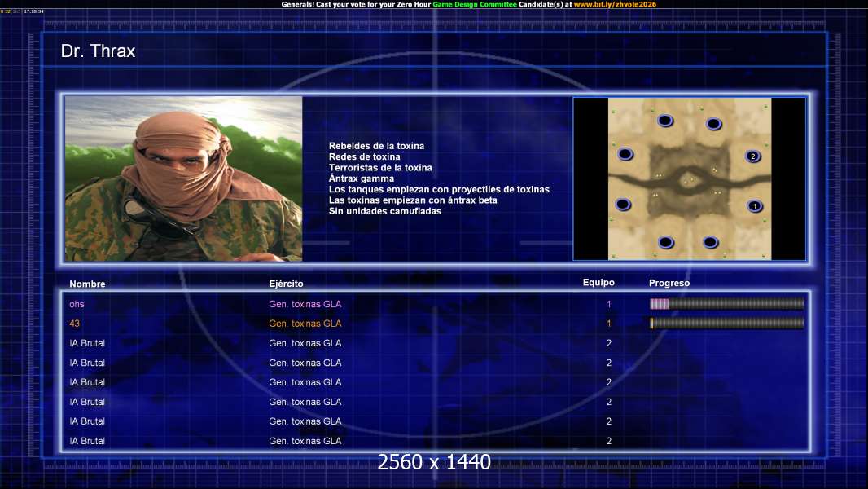
Task: Click start position marker 1 on minimap
Action: [x=755, y=206]
